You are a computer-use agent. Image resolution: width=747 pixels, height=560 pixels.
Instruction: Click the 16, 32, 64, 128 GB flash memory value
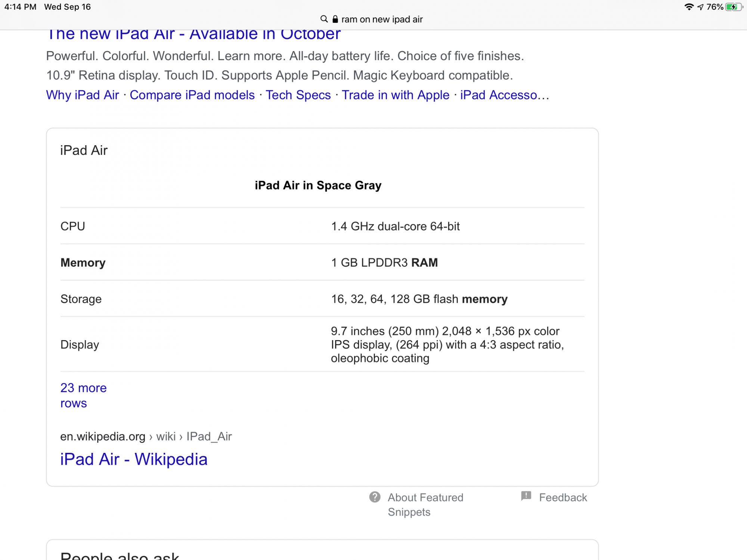coord(419,299)
